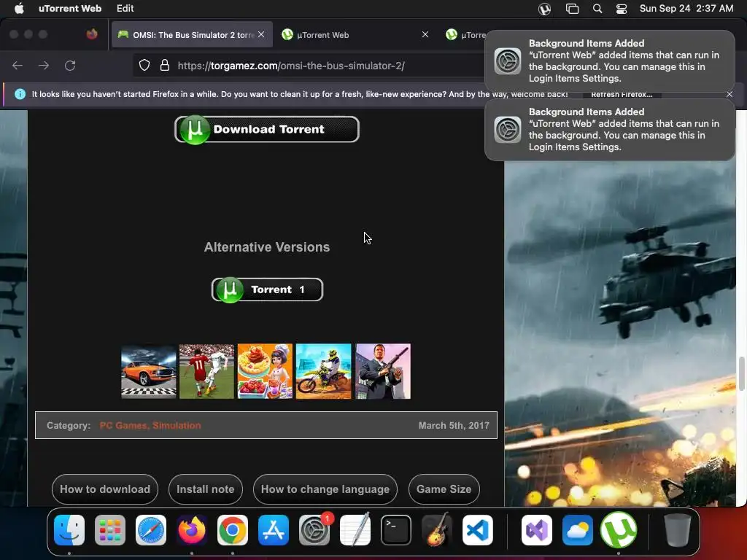Open System Settings from the Dock
Image resolution: width=747 pixels, height=560 pixels.
[x=314, y=530]
